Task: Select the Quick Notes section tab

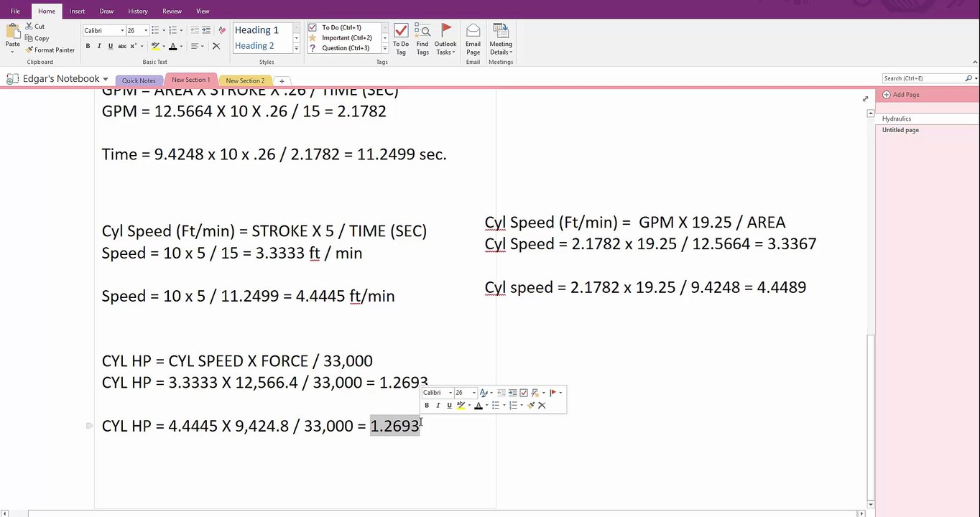Action: tap(139, 80)
